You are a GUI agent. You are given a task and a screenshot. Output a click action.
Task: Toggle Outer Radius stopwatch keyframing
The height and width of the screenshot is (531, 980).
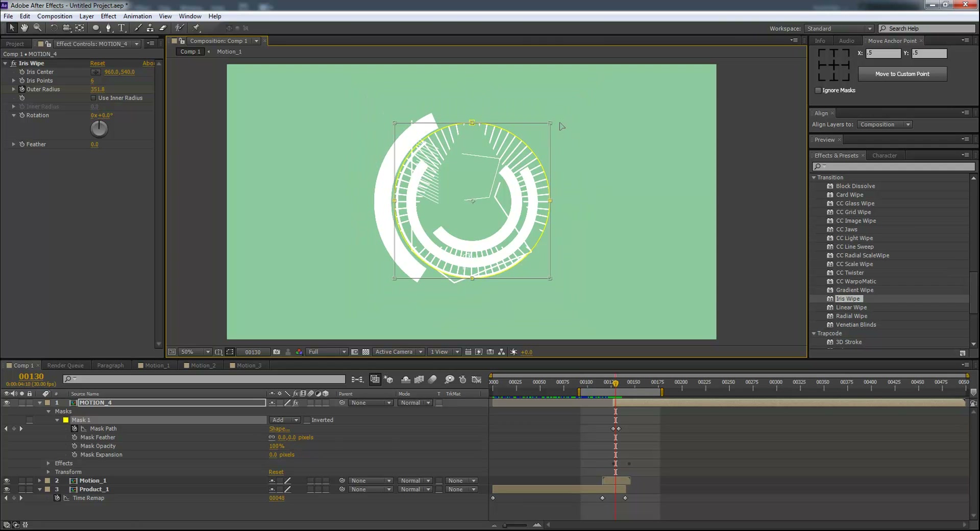[x=22, y=89]
